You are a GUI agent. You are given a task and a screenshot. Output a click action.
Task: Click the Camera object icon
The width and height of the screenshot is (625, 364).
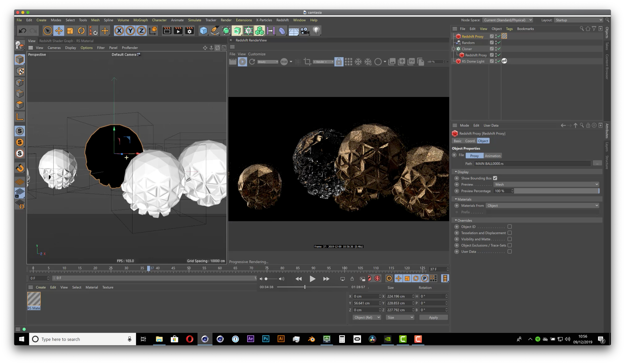click(x=305, y=31)
